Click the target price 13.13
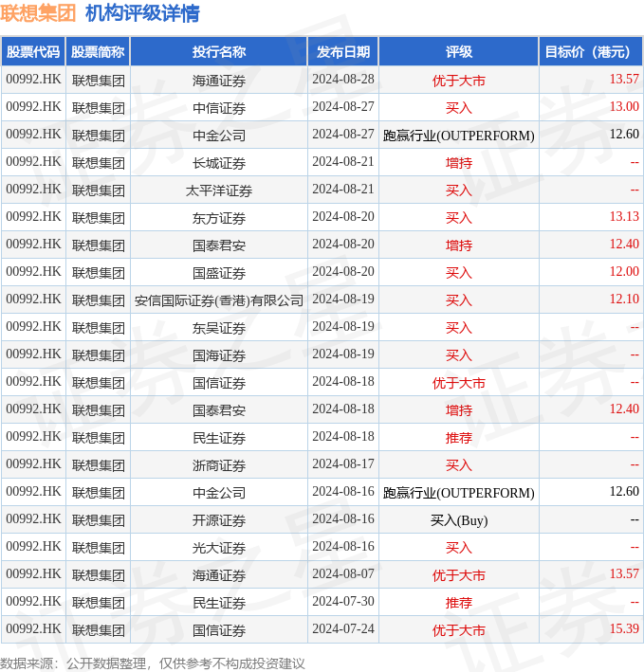The width and height of the screenshot is (644, 672). point(624,216)
